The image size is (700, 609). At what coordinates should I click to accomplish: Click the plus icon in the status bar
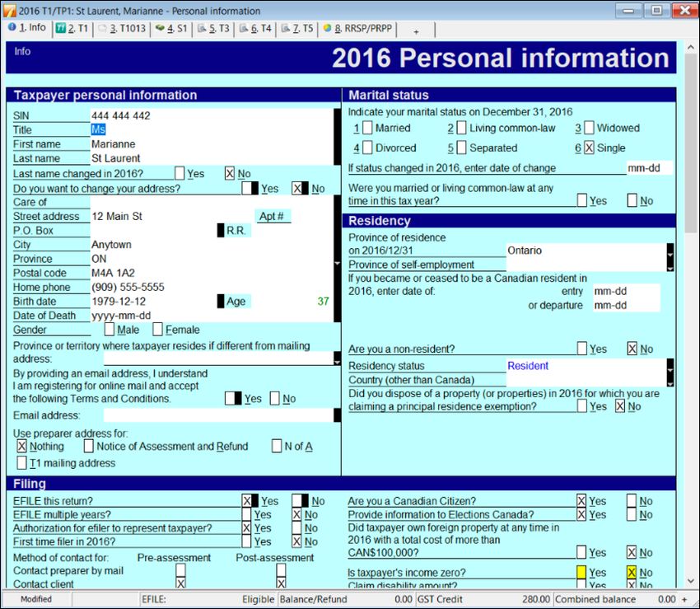pos(684,599)
